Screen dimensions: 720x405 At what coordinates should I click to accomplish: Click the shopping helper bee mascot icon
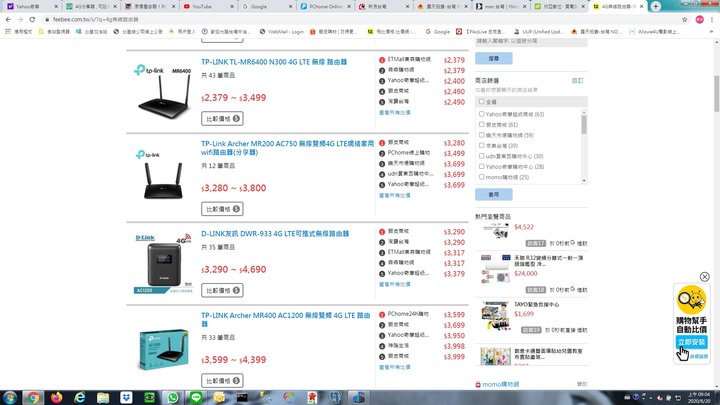(691, 300)
